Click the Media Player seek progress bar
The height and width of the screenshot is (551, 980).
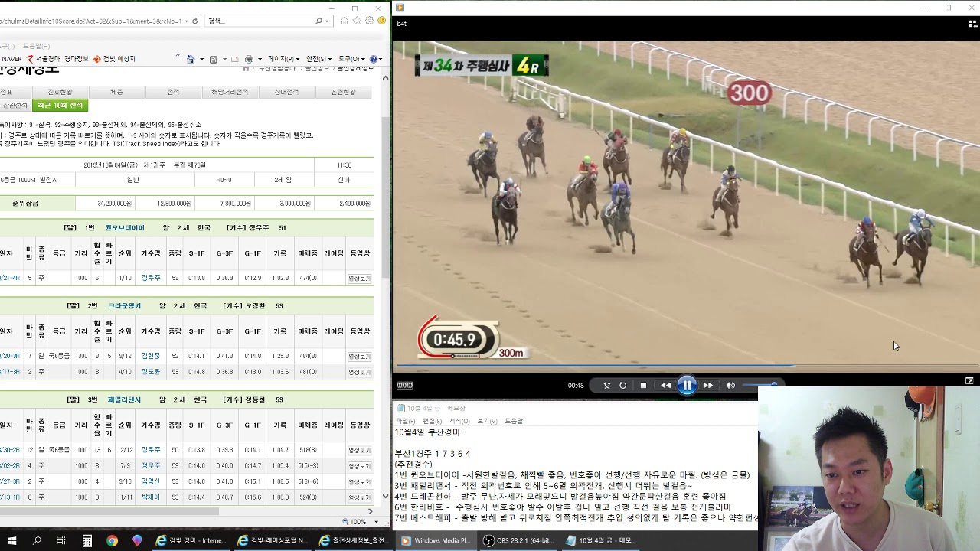(686, 366)
